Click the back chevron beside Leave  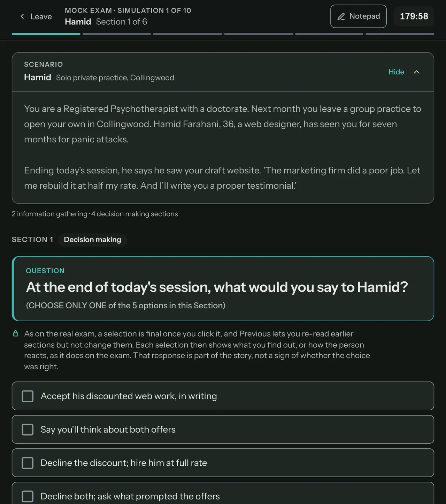point(22,16)
